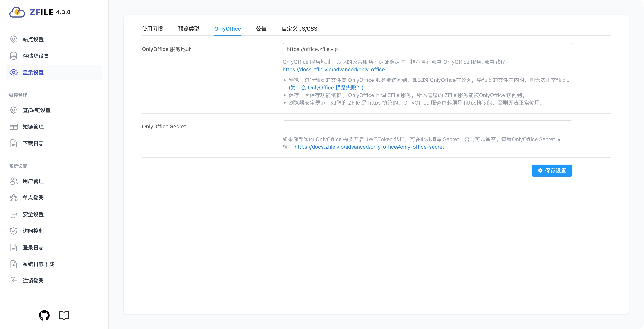Open 为什么 OnlyOffice 预览失败 link
The height and width of the screenshot is (329, 644).
click(326, 88)
